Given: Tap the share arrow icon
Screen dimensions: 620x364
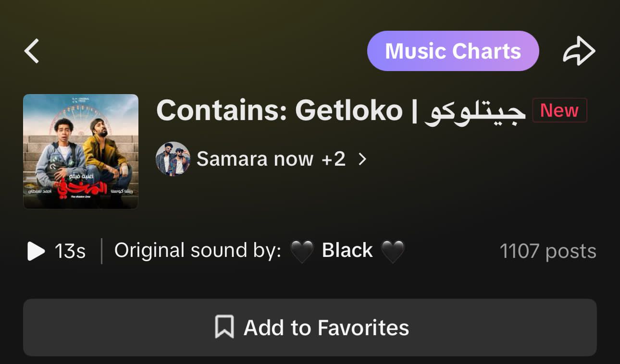Looking at the screenshot, I should (x=579, y=51).
